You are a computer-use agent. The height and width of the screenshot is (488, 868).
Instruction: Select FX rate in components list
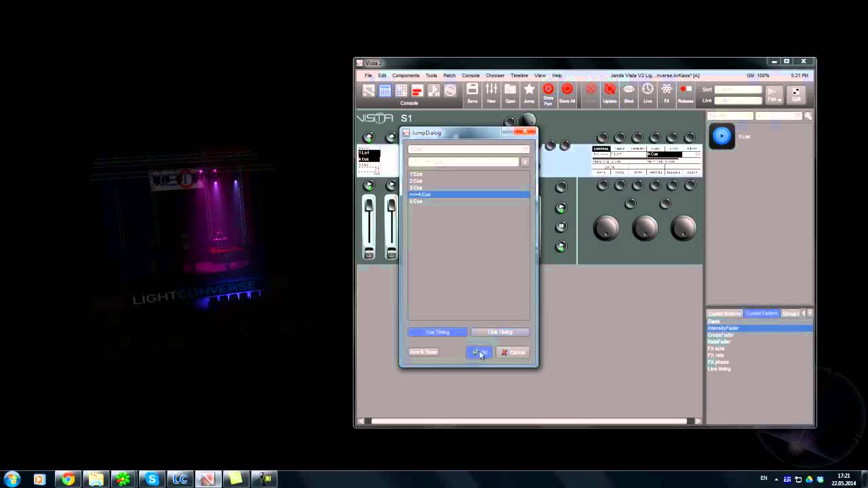[759, 355]
